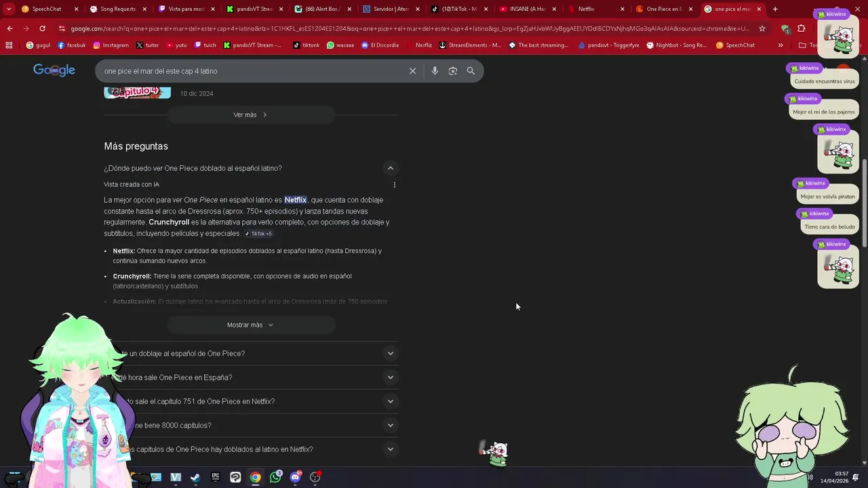Submit search with the magnifier icon
Screen dimensions: 868x488
471,71
